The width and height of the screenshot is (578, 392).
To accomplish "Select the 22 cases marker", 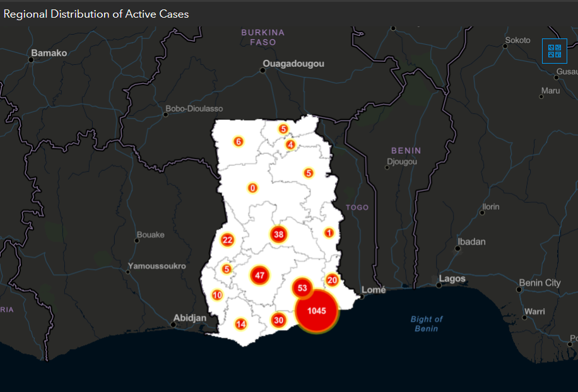I will pyautogui.click(x=228, y=240).
